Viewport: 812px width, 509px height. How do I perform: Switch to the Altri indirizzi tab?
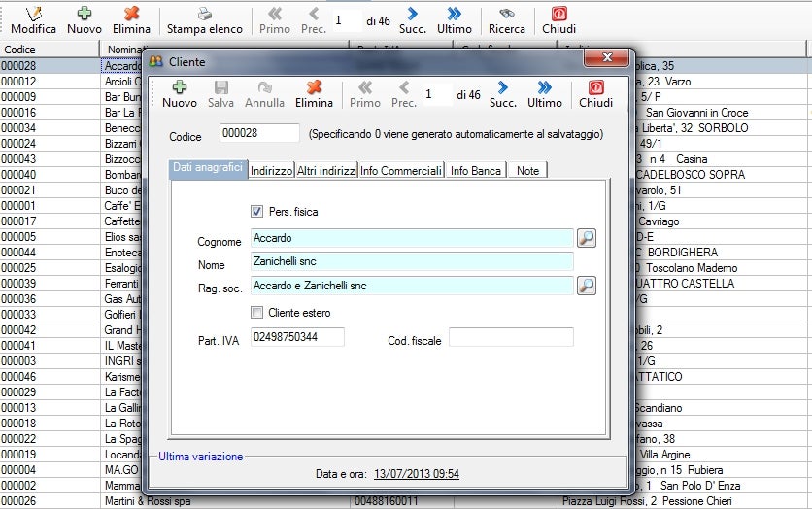click(325, 170)
